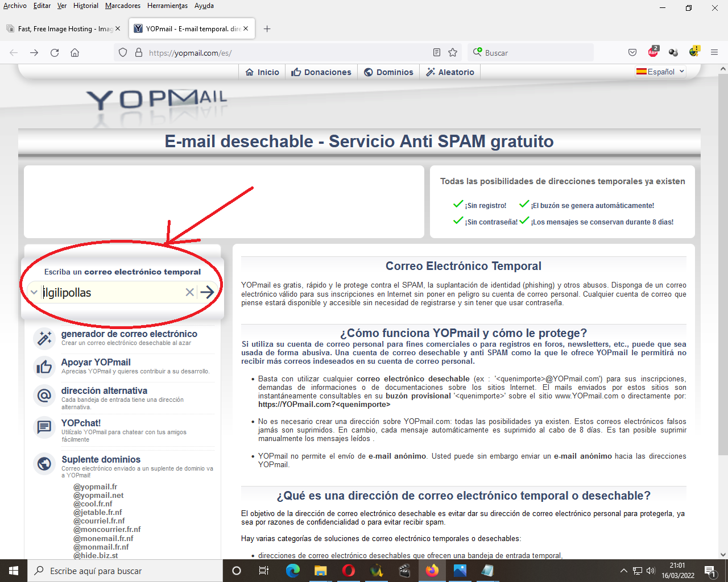Switch to Firefox on the taskbar
Image resolution: width=728 pixels, height=582 pixels.
[x=432, y=571]
